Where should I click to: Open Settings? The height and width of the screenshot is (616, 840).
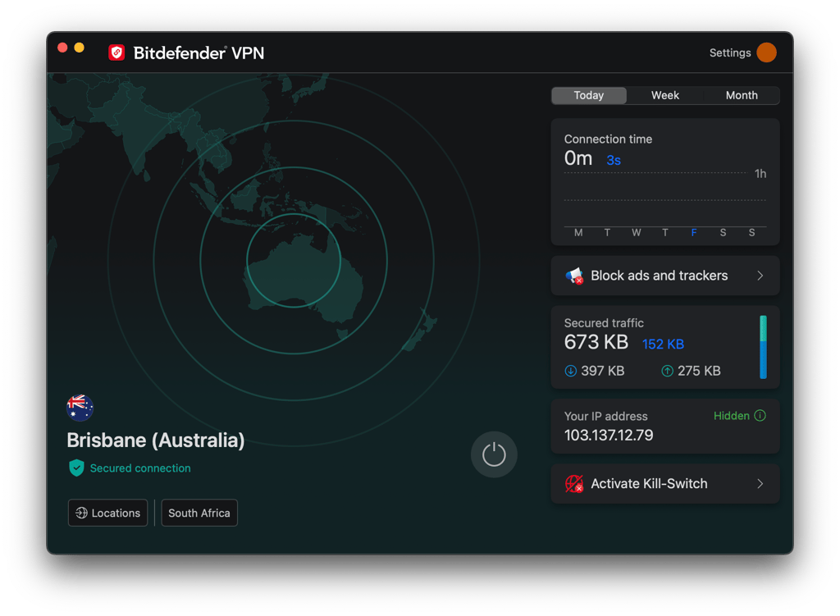(x=729, y=52)
